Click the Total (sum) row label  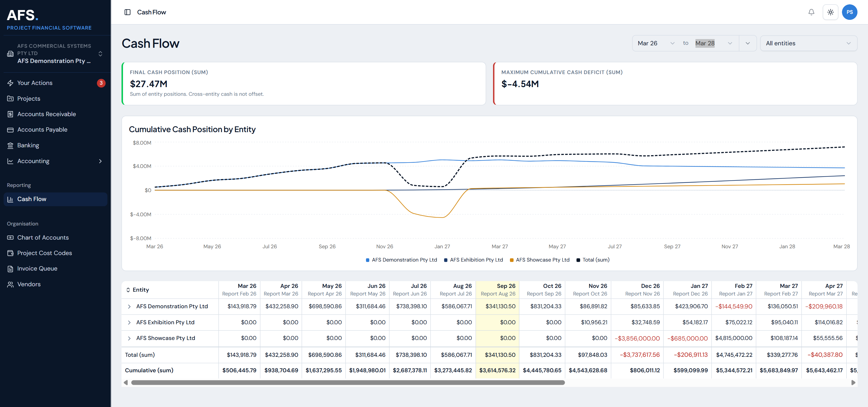[140, 355]
